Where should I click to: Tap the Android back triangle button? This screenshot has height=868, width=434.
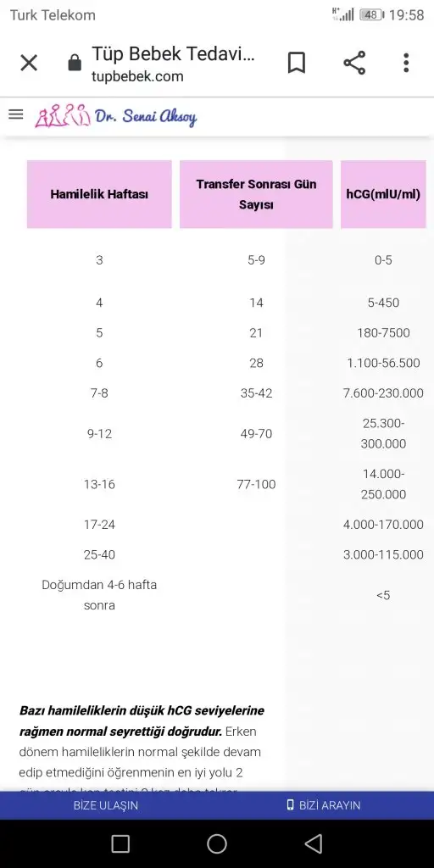coord(314,843)
